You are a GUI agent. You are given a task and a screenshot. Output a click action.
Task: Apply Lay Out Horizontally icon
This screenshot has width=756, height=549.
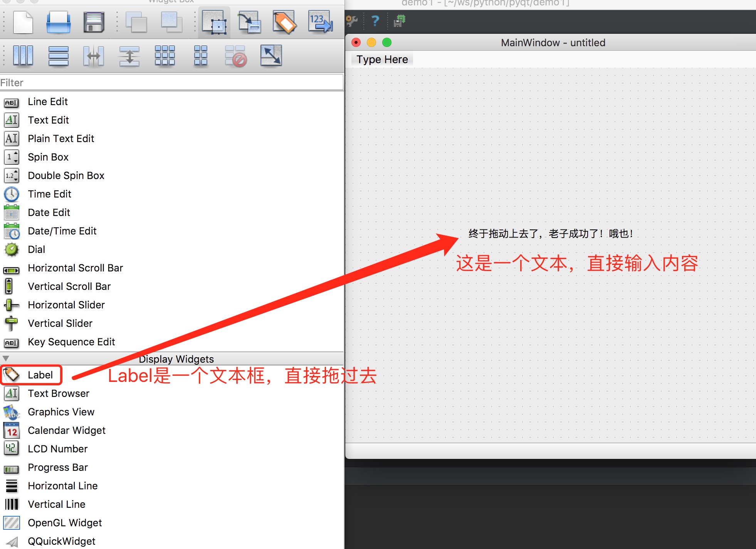coord(23,56)
